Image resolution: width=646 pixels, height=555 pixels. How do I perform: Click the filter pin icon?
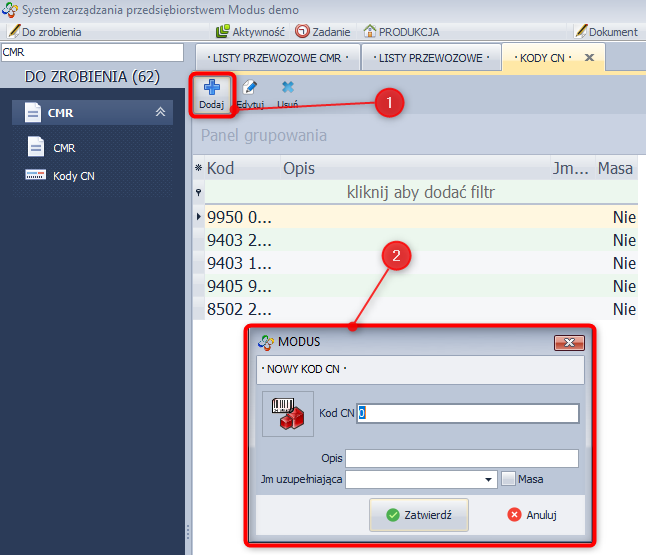point(199,192)
